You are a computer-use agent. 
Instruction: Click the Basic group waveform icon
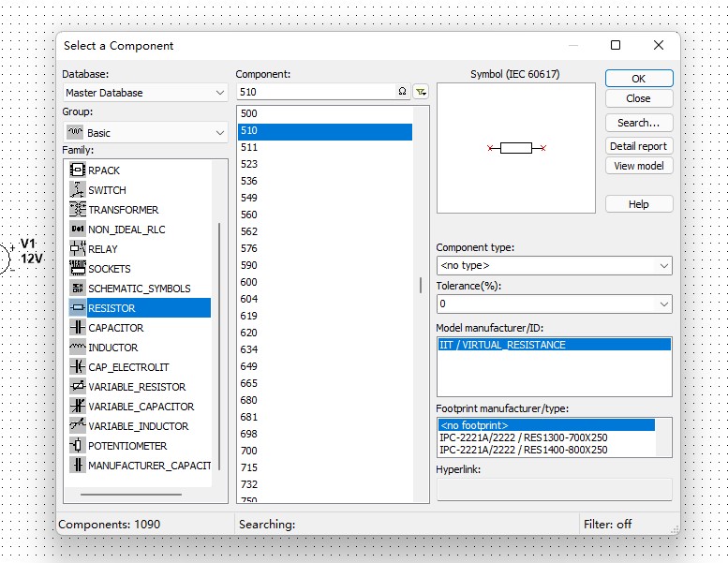(x=75, y=132)
